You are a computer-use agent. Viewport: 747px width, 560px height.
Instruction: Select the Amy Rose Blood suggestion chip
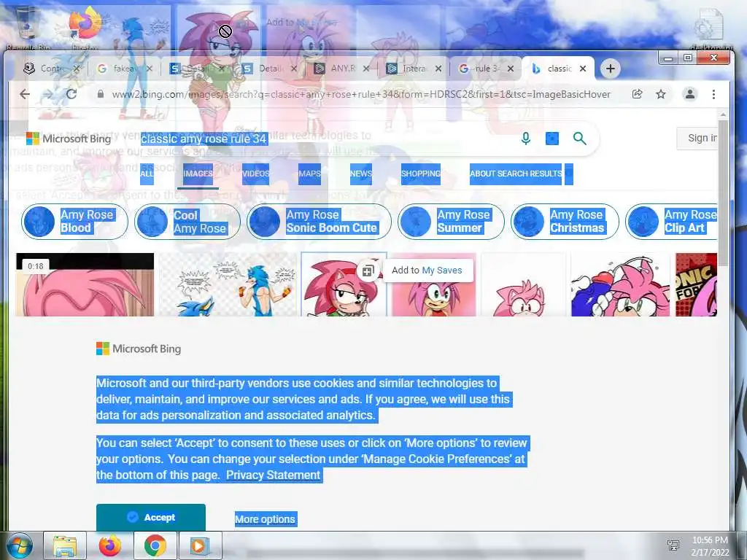point(74,222)
